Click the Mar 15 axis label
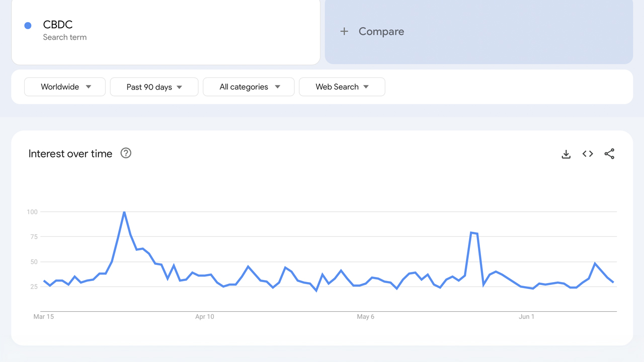Image resolution: width=644 pixels, height=362 pixels. click(44, 317)
